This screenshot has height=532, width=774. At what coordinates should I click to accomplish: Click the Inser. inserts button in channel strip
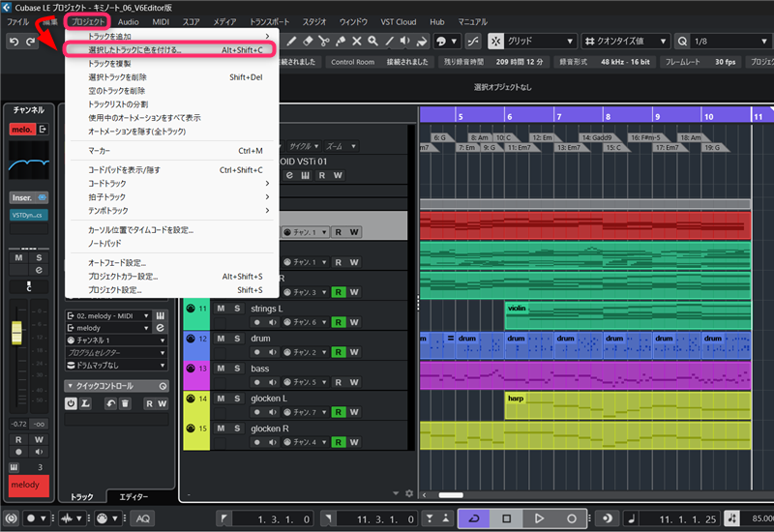click(29, 197)
